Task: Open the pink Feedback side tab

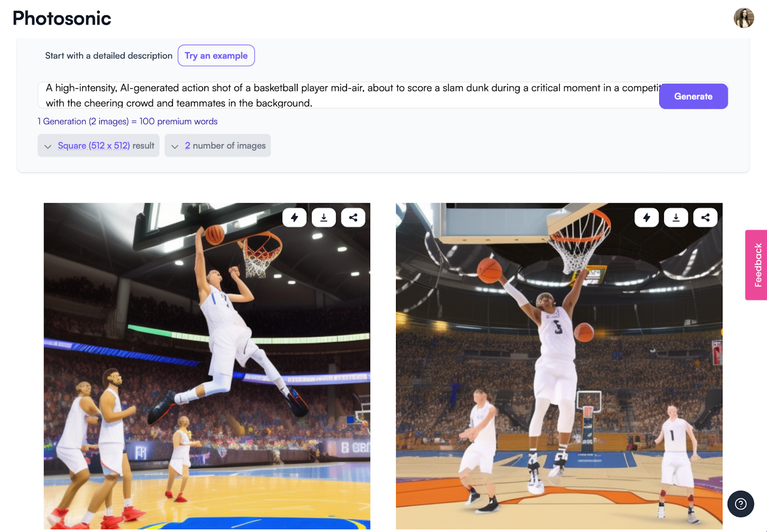Action: tap(757, 265)
